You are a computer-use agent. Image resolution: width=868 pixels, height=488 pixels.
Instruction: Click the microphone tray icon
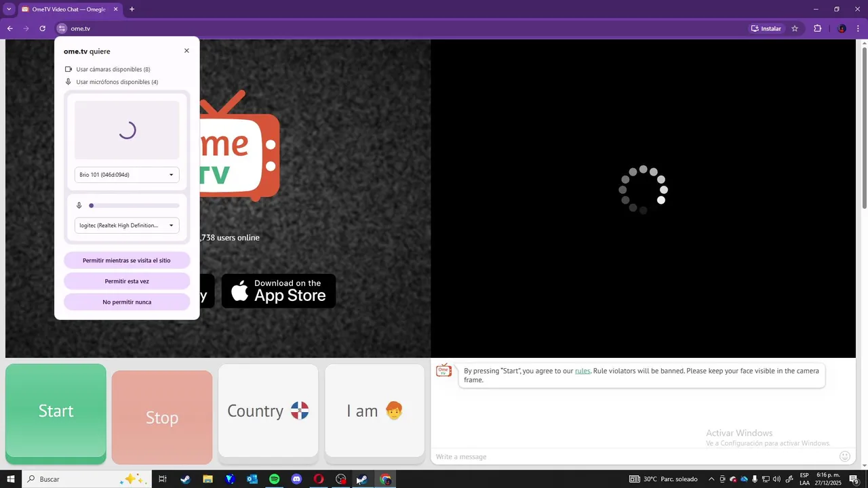[x=755, y=479]
